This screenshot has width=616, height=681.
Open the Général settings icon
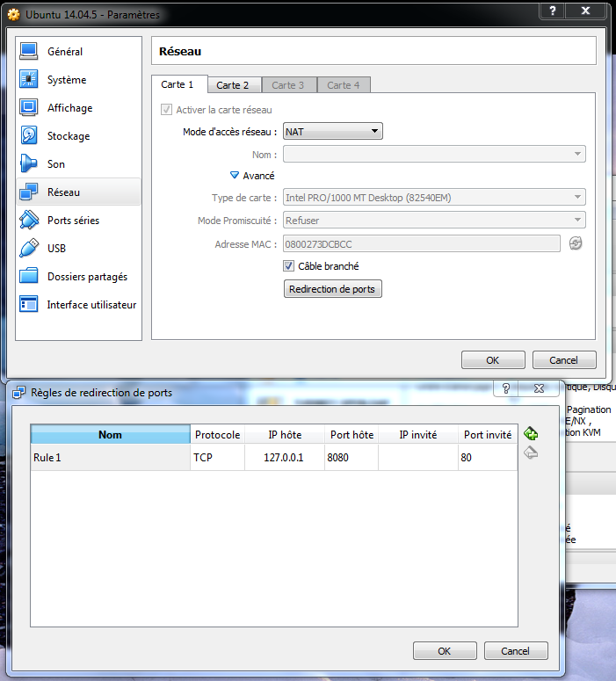tap(29, 51)
